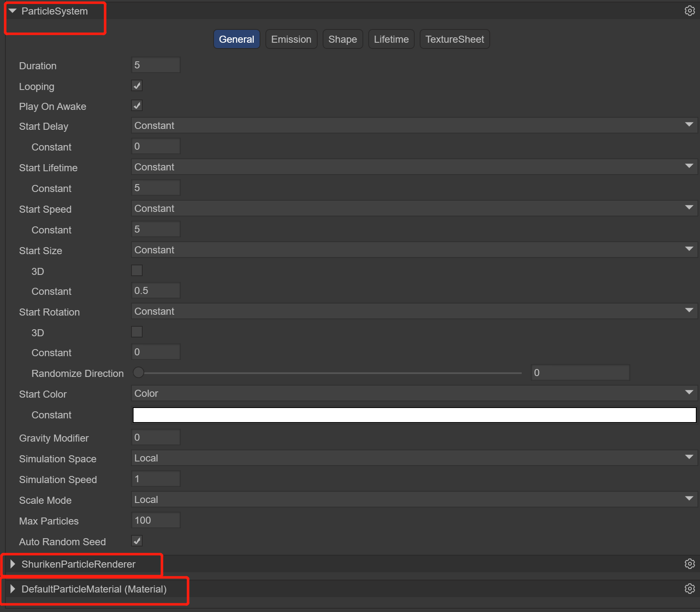Uncheck Auto Random Seed
This screenshot has height=612, width=700.
[137, 541]
